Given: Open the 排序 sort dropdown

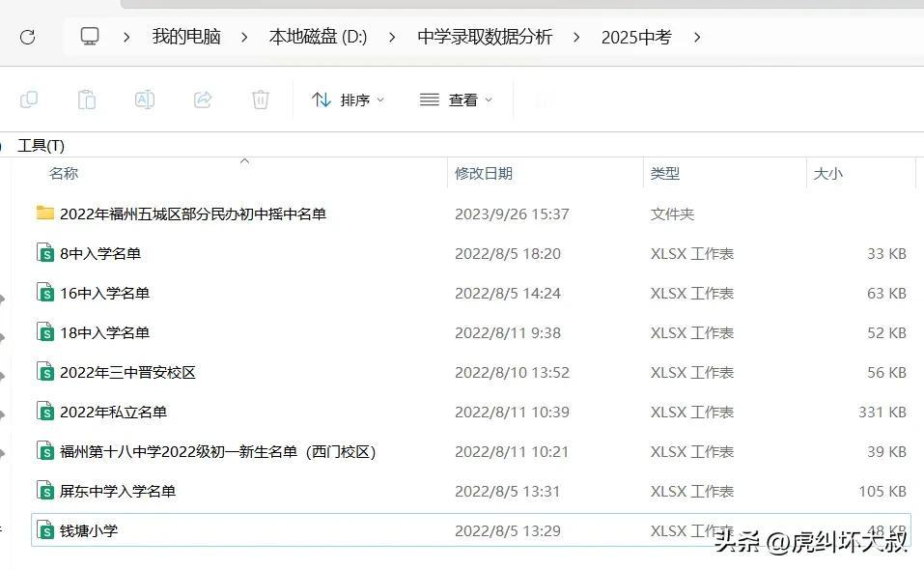Looking at the screenshot, I should click(348, 100).
